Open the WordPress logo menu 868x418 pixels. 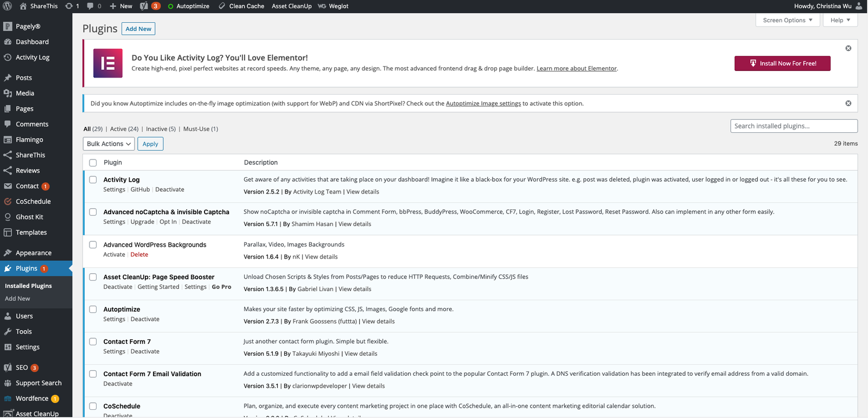pos(8,6)
